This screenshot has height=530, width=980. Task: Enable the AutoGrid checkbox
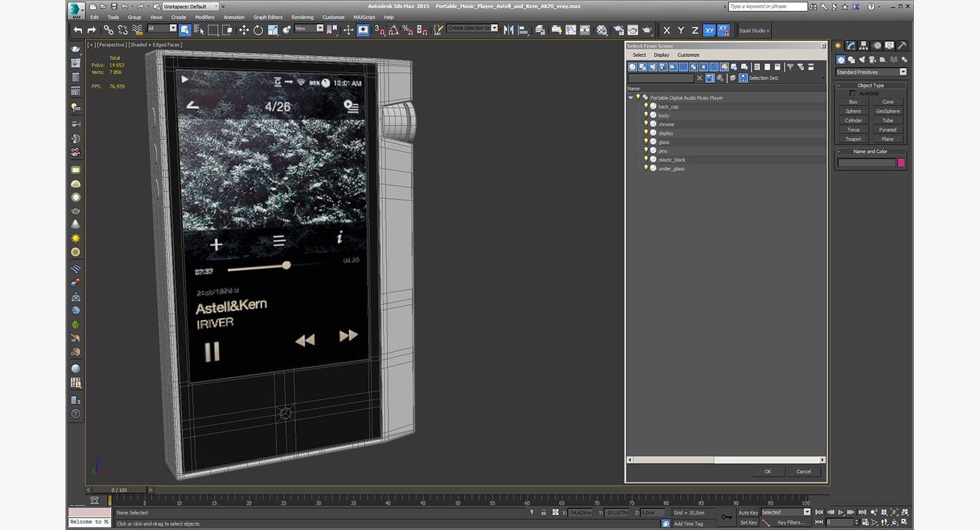pos(852,93)
